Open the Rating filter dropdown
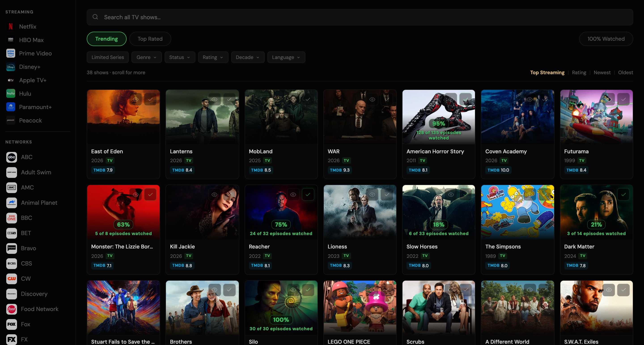This screenshot has width=644, height=345. (x=213, y=57)
